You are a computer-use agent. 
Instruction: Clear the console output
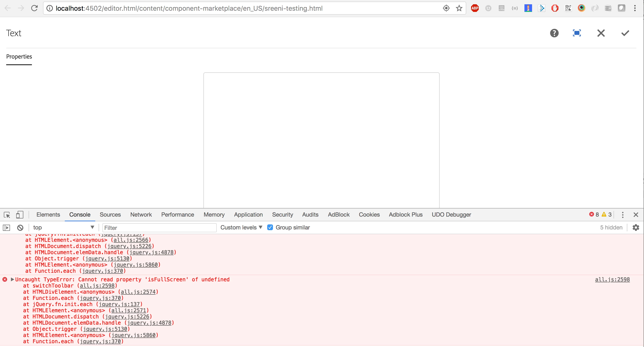20,228
